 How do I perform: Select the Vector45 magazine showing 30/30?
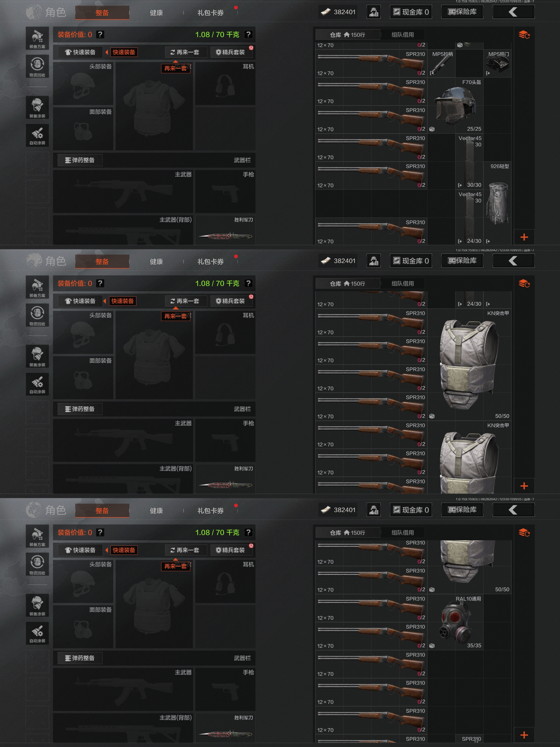(x=469, y=162)
